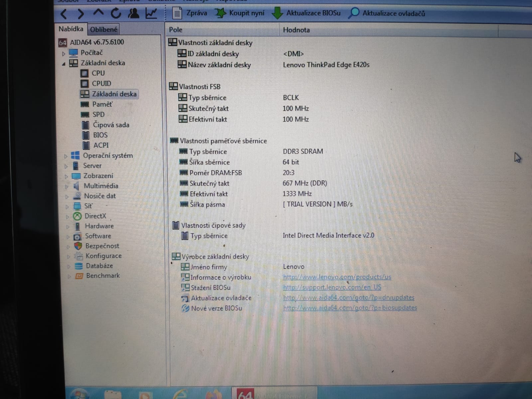
Task: Click Koupit nyní to buy license
Action: pyautogui.click(x=240, y=13)
